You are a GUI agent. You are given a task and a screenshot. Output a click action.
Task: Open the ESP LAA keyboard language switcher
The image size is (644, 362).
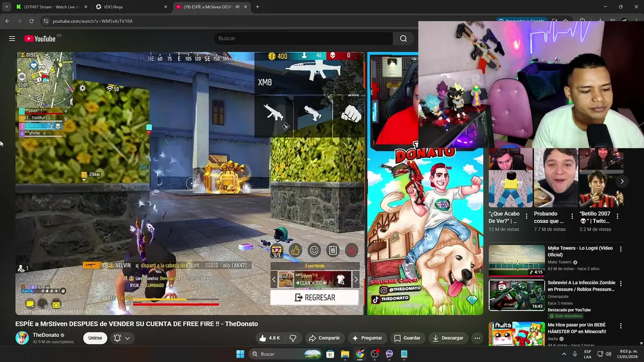(x=588, y=354)
